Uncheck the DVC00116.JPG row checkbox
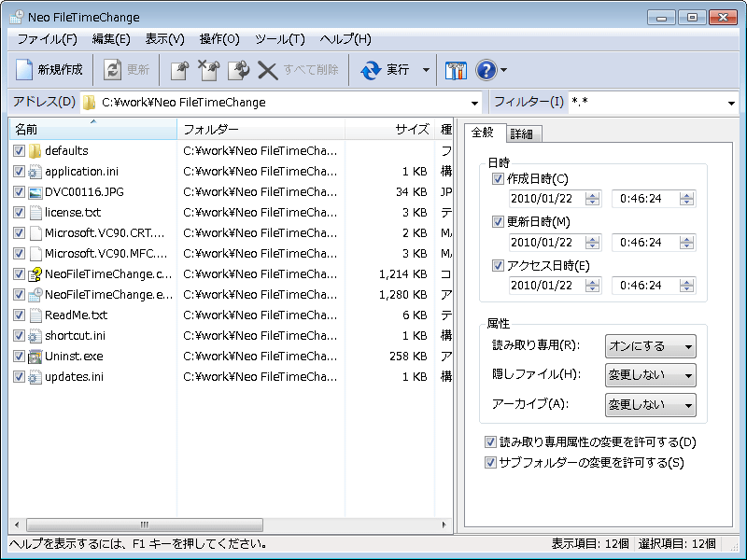747x560 pixels. coord(19,192)
